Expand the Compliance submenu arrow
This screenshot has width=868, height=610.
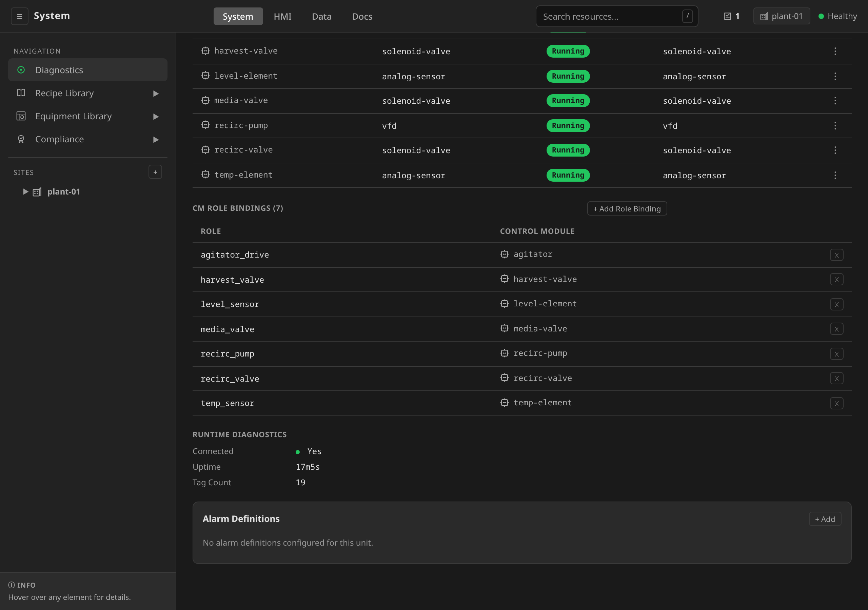pos(156,140)
